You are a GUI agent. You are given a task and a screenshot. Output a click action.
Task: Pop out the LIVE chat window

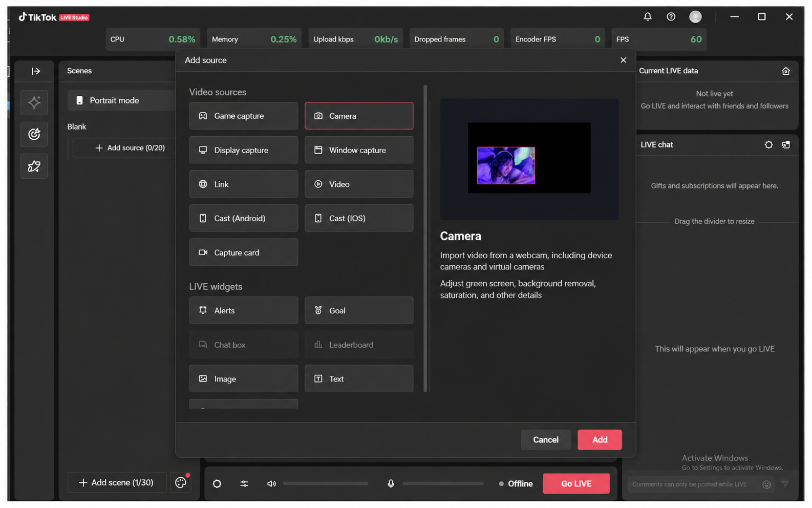[x=785, y=145]
